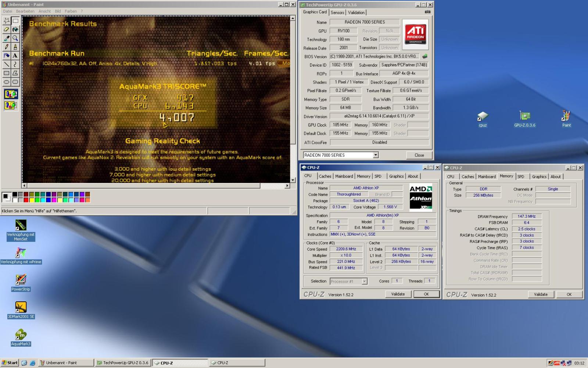Image resolution: width=588 pixels, height=368 pixels.
Task: Activate the Magnifier tool in Paint
Action: click(15, 38)
